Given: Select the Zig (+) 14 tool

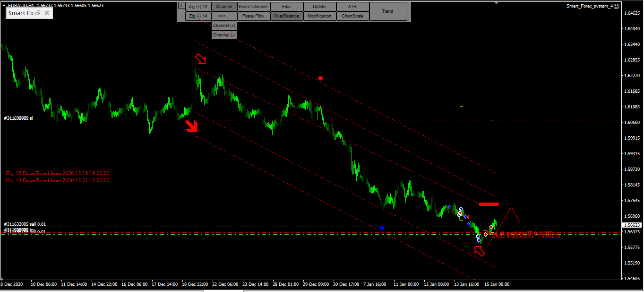Looking at the screenshot, I should click(x=198, y=6).
